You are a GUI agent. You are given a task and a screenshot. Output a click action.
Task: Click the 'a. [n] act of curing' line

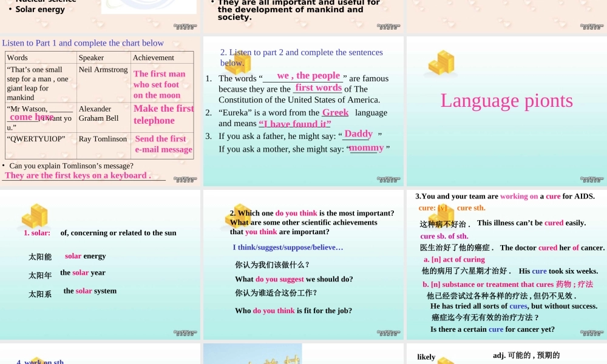[x=454, y=260]
